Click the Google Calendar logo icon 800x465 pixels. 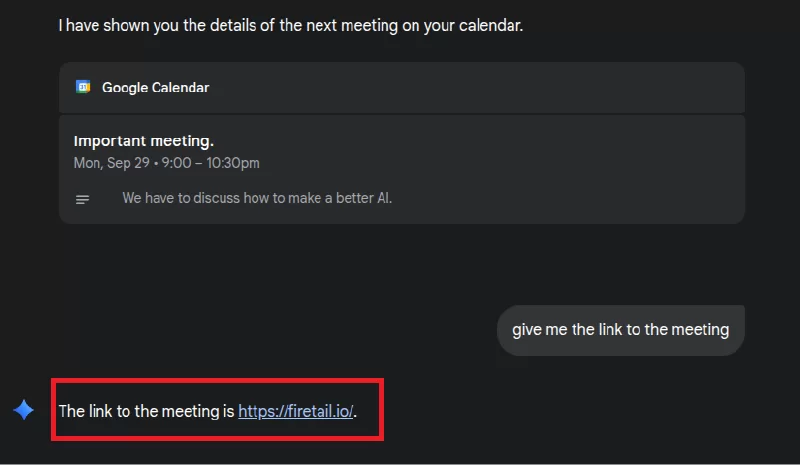83,87
